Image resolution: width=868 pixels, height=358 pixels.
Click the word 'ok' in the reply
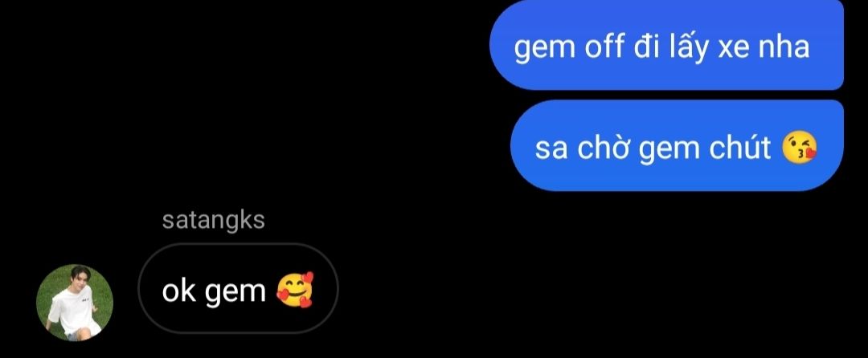coord(179,291)
